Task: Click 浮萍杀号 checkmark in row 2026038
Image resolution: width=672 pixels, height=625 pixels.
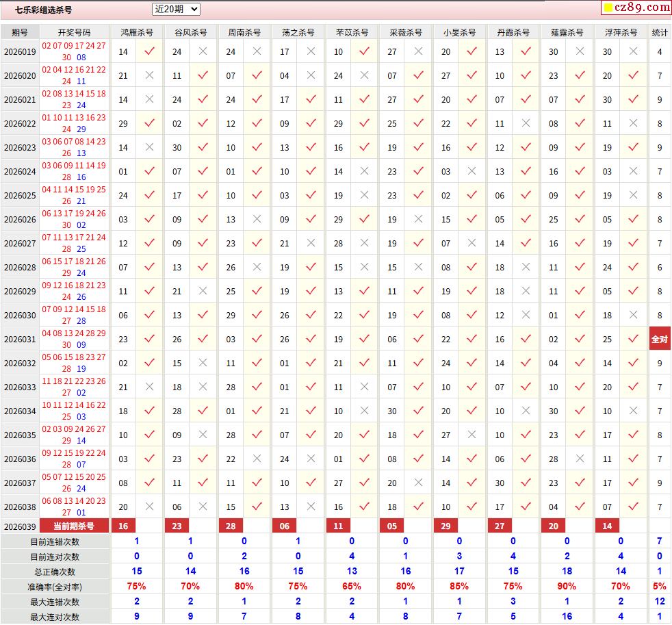Action: (x=634, y=507)
